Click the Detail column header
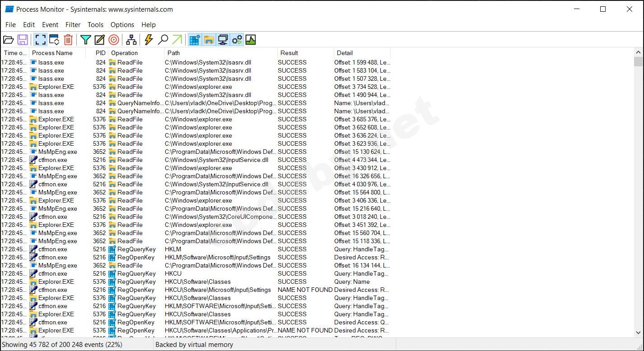The image size is (644, 351). (362, 53)
